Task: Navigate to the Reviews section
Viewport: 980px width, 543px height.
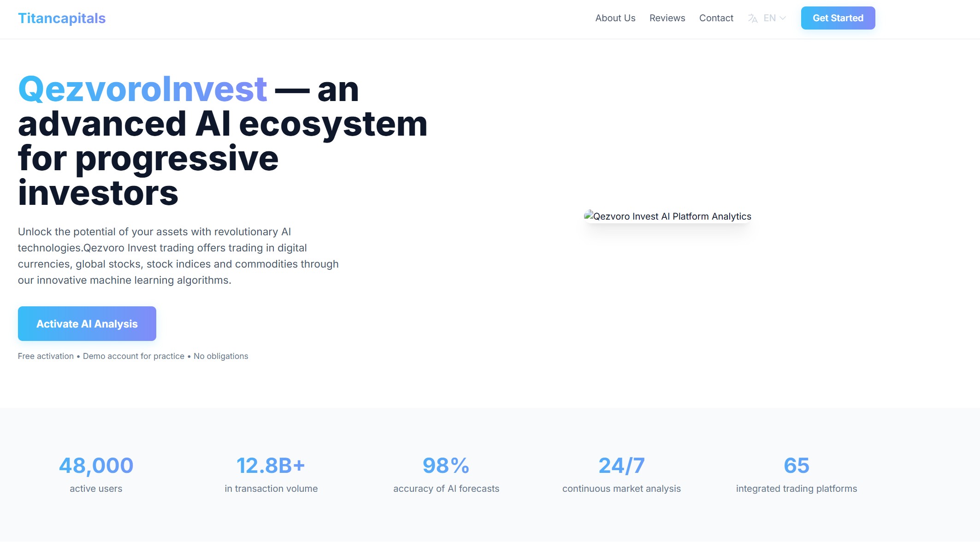Action: pyautogui.click(x=667, y=18)
